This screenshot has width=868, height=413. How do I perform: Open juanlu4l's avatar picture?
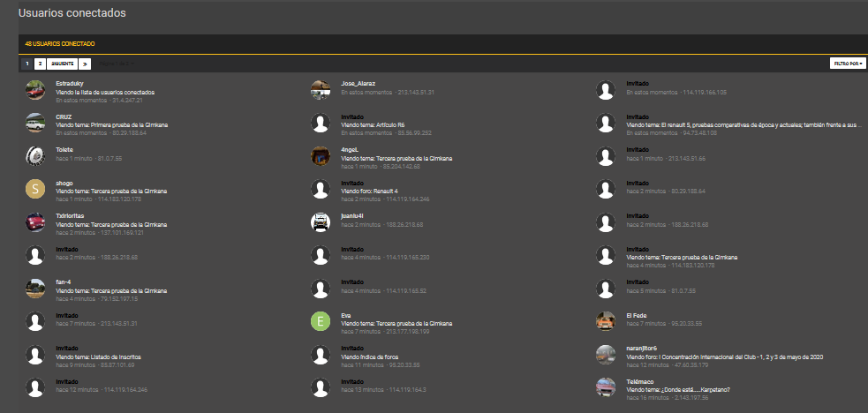click(321, 222)
